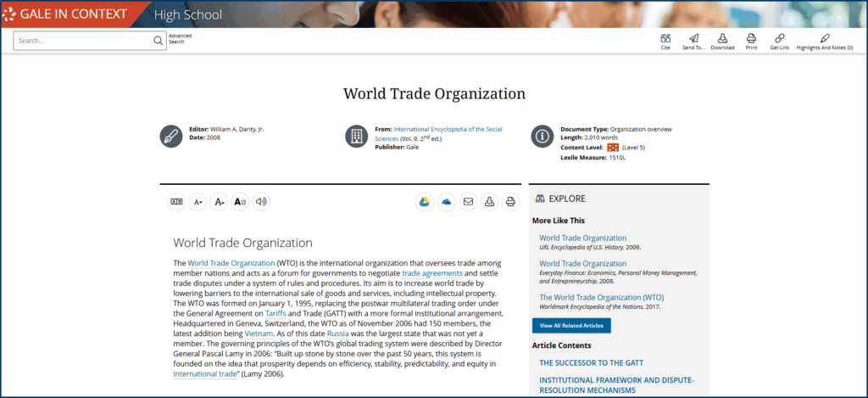
Task: Click the More Like This heading
Action: (x=558, y=221)
